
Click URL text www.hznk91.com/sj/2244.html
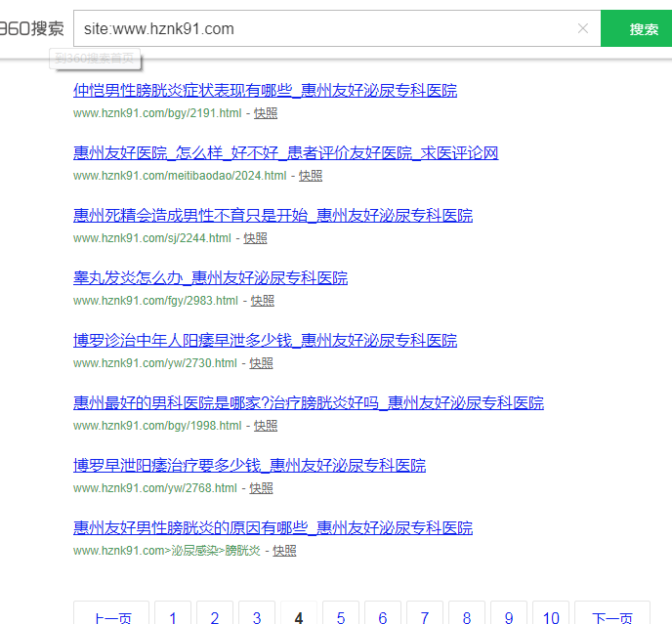tap(152, 238)
